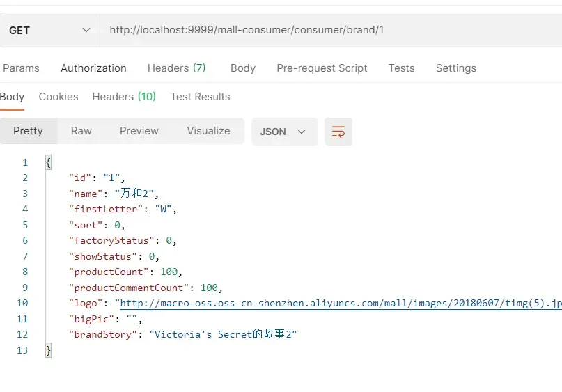Viewport: 562px width, 392px height.
Task: Switch to the Authorization tab
Action: (x=93, y=68)
